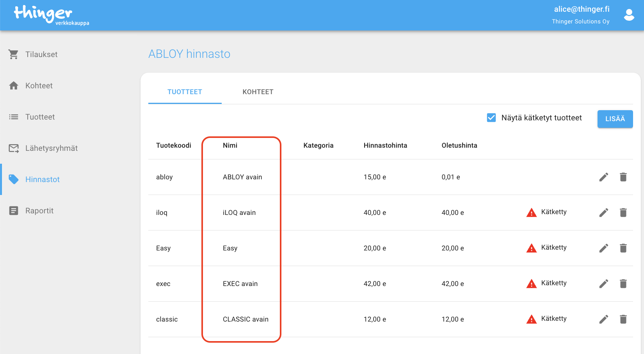Edit the iloq product row
The height and width of the screenshot is (354, 644).
coord(604,213)
